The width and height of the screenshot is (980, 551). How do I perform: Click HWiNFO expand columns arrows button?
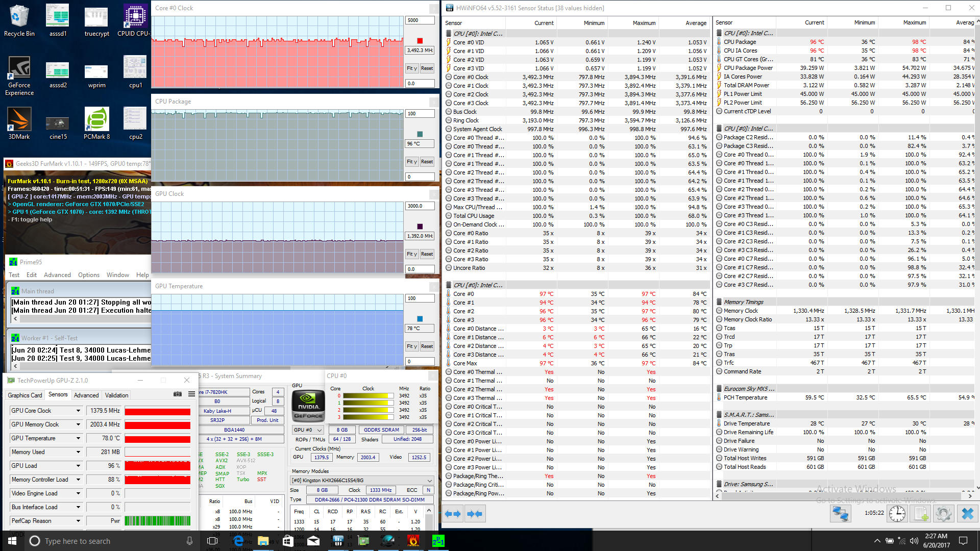pyautogui.click(x=453, y=514)
